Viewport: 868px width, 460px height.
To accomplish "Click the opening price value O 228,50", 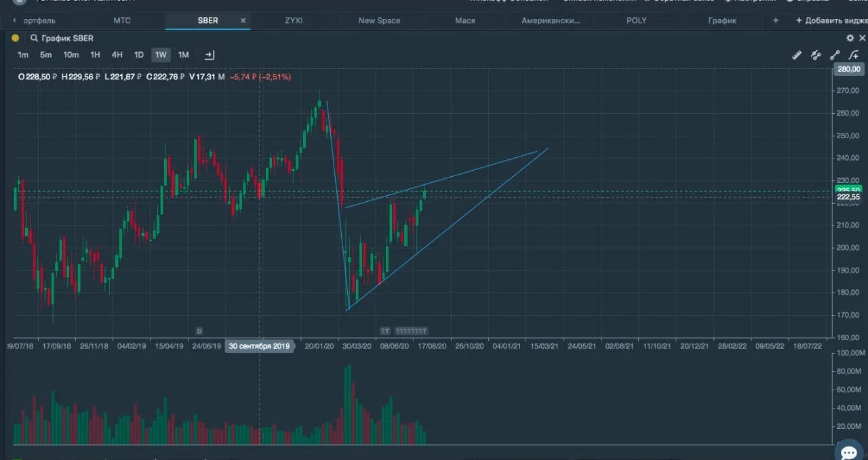I will pos(37,77).
